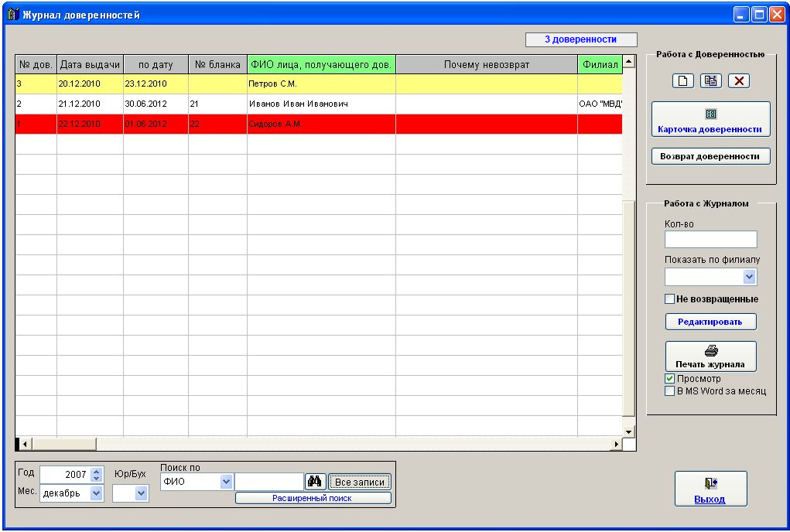This screenshot has width=790, height=532.
Task: Click бланк number cell 22
Action: [x=217, y=124]
